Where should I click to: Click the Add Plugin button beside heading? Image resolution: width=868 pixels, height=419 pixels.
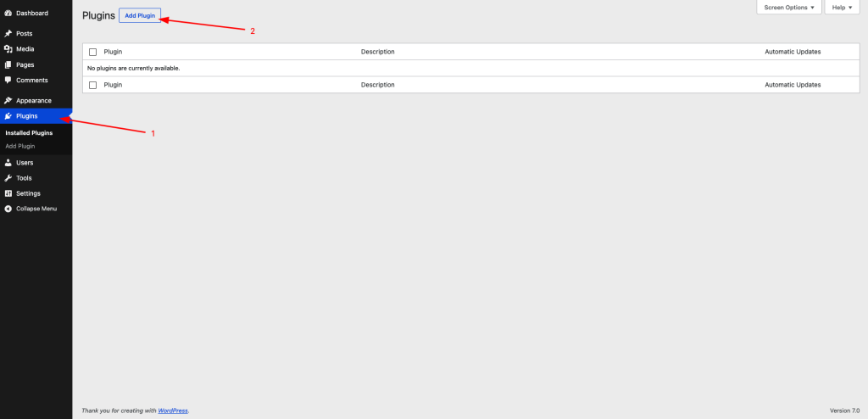pyautogui.click(x=140, y=15)
